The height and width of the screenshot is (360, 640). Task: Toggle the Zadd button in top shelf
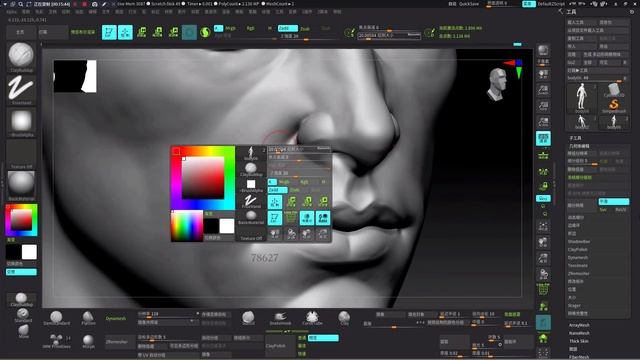(288, 28)
